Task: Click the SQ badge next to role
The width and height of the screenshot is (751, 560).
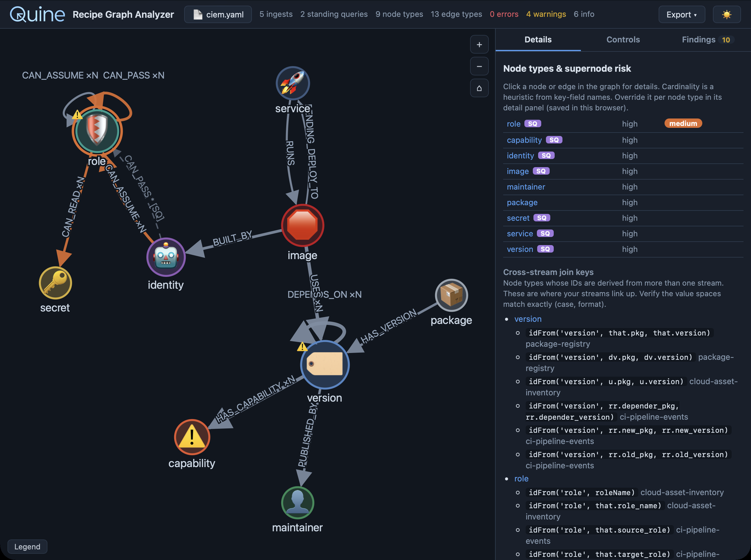Action: [533, 124]
